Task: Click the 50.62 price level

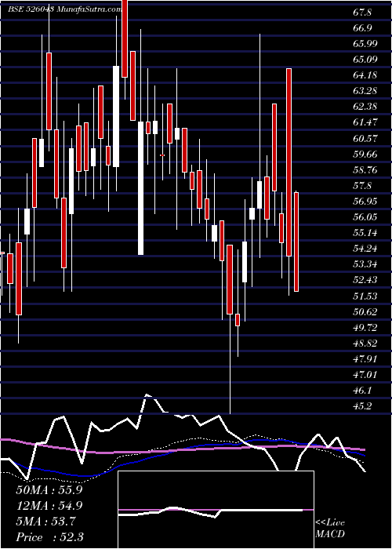Action: pyautogui.click(x=365, y=311)
